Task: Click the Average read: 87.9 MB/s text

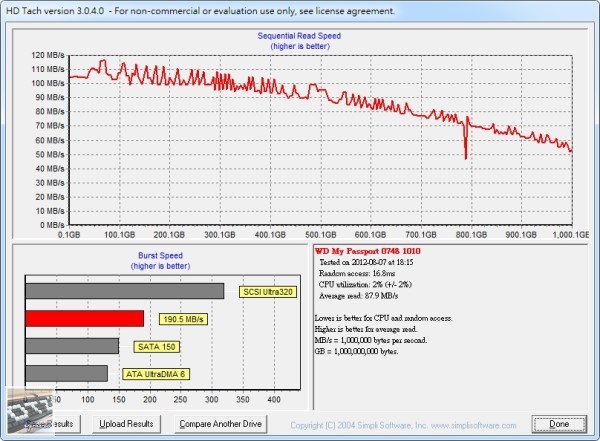Action: tap(359, 296)
